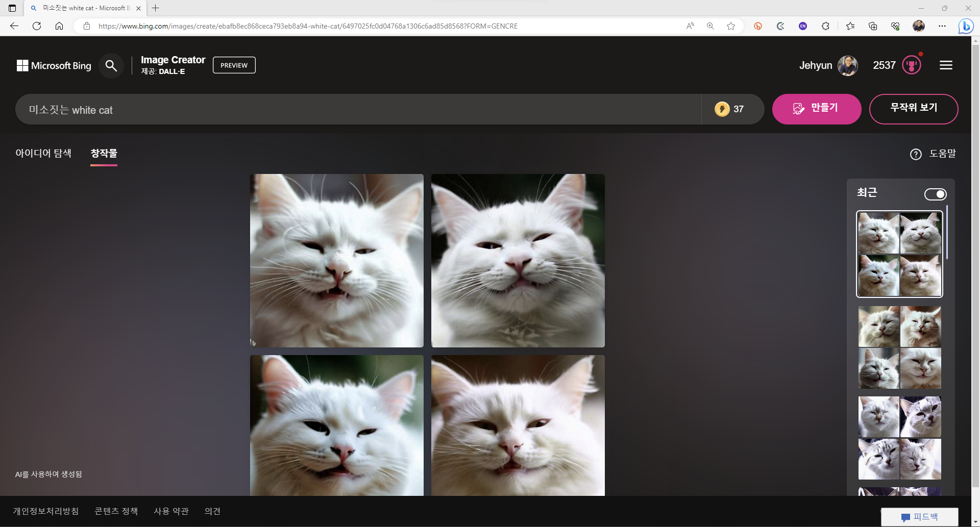Open Edge settings and more menu
The height and width of the screenshot is (527, 980).
942,26
